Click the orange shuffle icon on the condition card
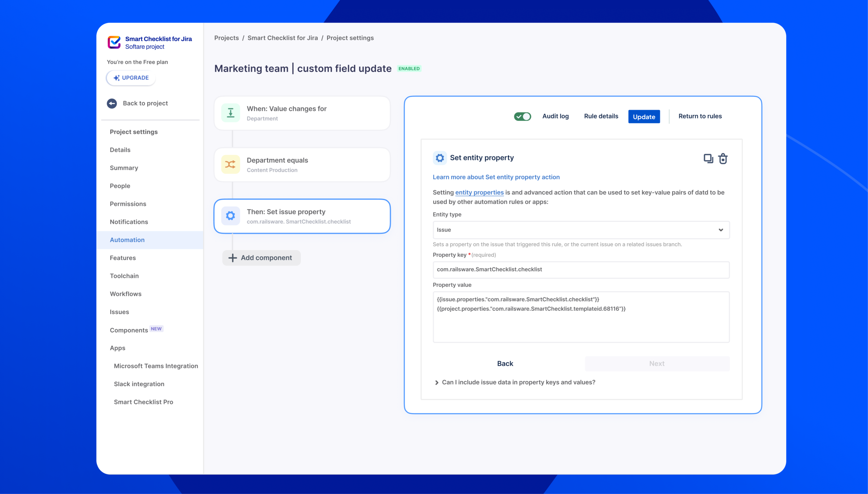The image size is (868, 494). (230, 164)
